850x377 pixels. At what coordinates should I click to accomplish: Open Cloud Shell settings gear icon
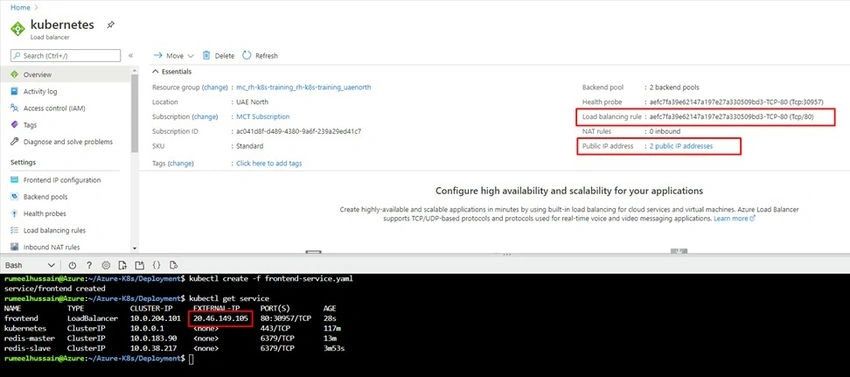[106, 265]
